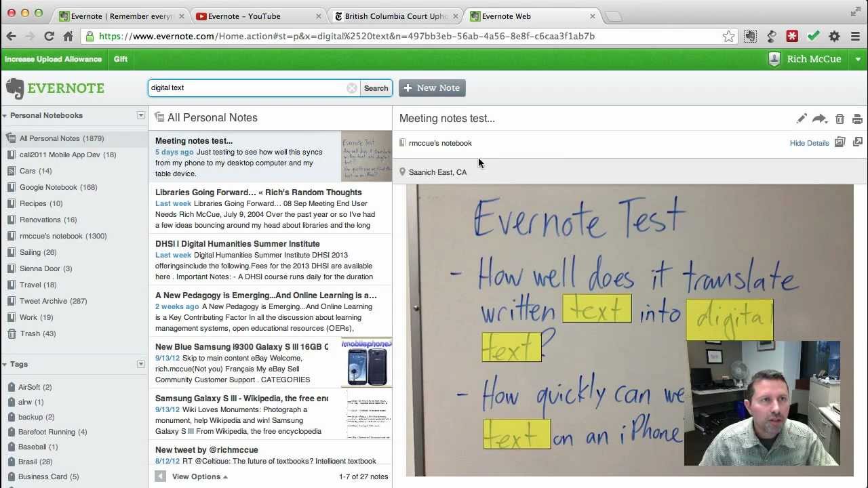Viewport: 868px width, 488px height.
Task: Open Libraries Going Forward note
Action: click(270, 208)
